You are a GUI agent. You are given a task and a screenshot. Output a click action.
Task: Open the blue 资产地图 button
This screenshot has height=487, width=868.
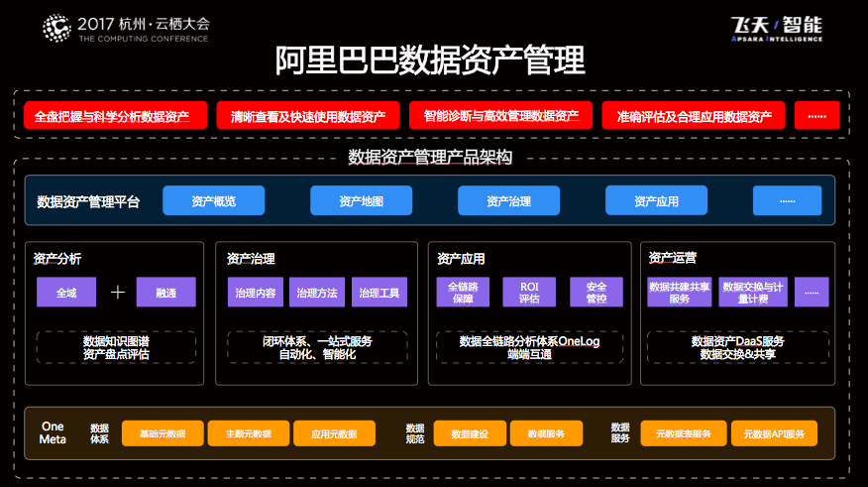(361, 200)
